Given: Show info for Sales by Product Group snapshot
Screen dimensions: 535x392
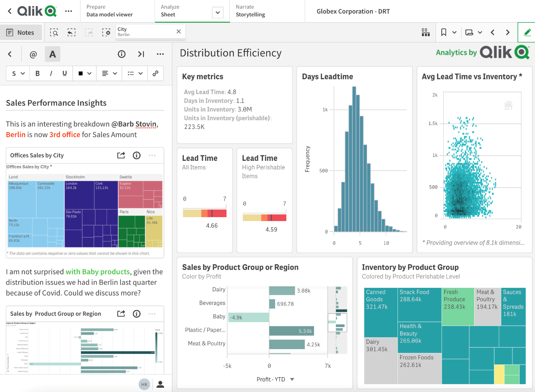Looking at the screenshot, I should [x=137, y=314].
